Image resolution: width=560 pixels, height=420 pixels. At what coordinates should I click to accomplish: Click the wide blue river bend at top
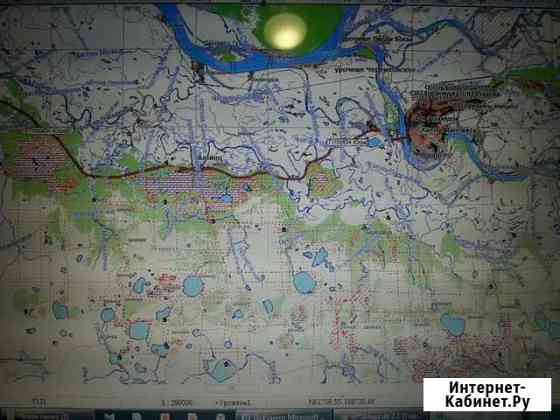click(250, 55)
